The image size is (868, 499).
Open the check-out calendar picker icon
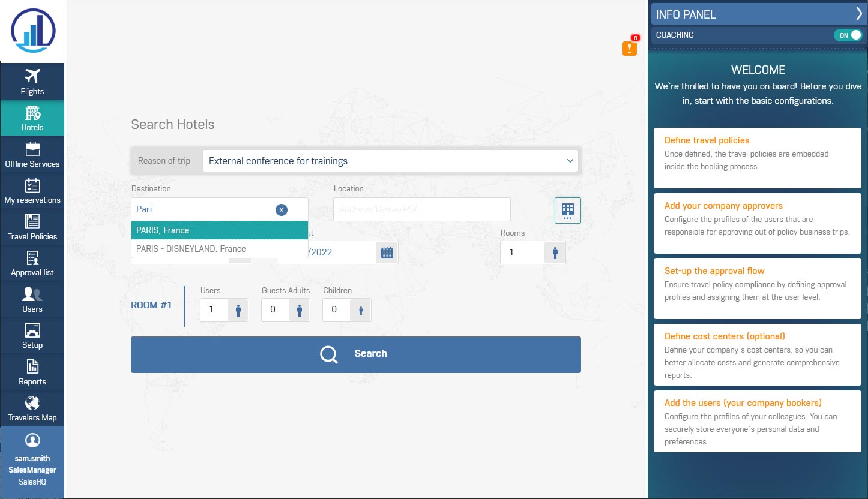click(387, 252)
